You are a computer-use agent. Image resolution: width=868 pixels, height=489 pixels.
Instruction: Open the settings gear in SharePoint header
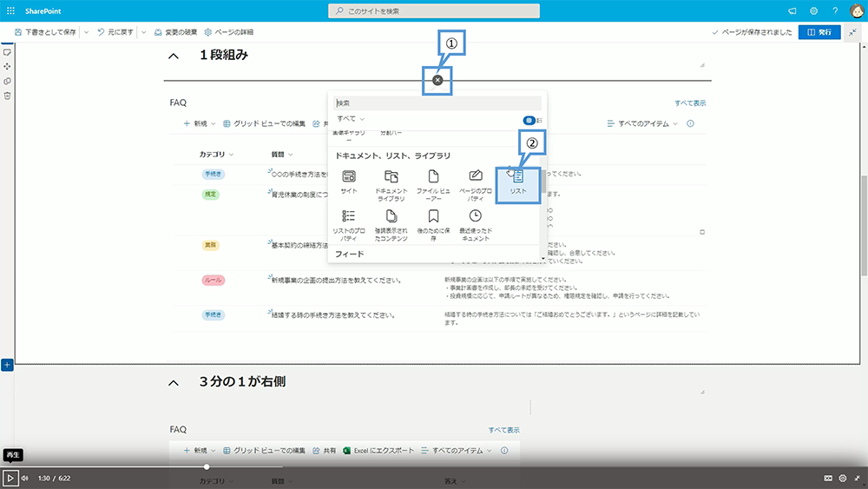[814, 10]
